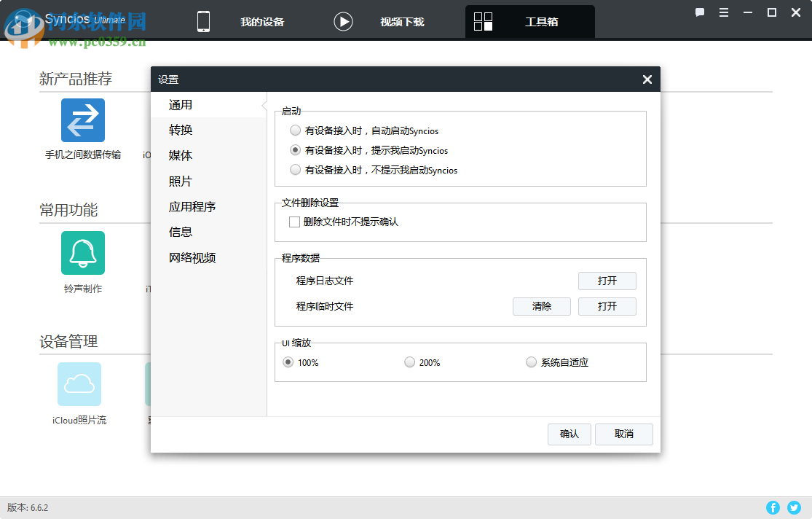This screenshot has width=812, height=519.
Task: Click 清除 to clear temporary files
Action: point(542,306)
